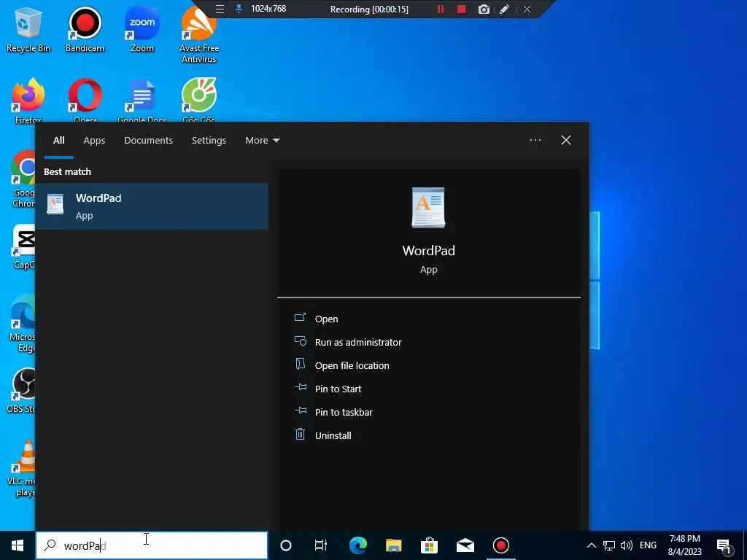Open the Mail app from the taskbar
Image resolution: width=747 pixels, height=560 pixels.
click(x=465, y=545)
